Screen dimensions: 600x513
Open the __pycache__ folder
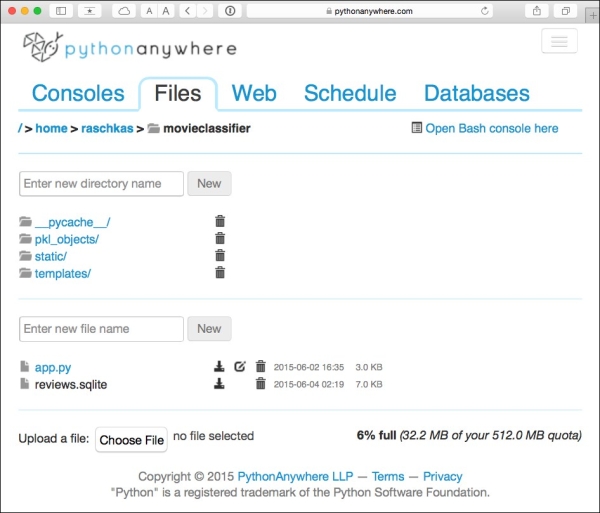click(72, 222)
